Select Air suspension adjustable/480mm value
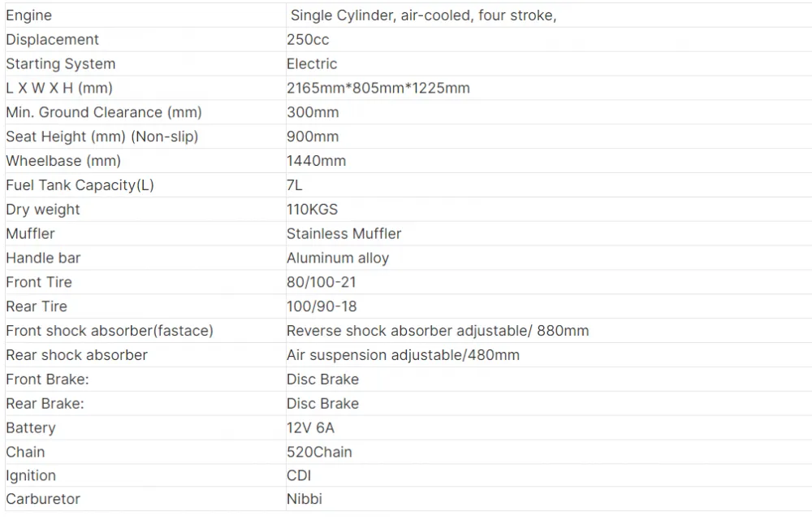The width and height of the screenshot is (812, 525). coord(403,355)
